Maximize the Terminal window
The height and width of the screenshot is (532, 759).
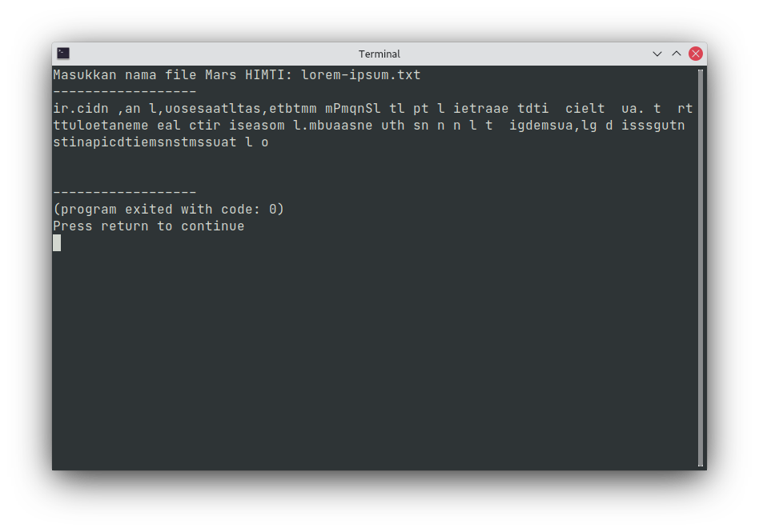677,54
